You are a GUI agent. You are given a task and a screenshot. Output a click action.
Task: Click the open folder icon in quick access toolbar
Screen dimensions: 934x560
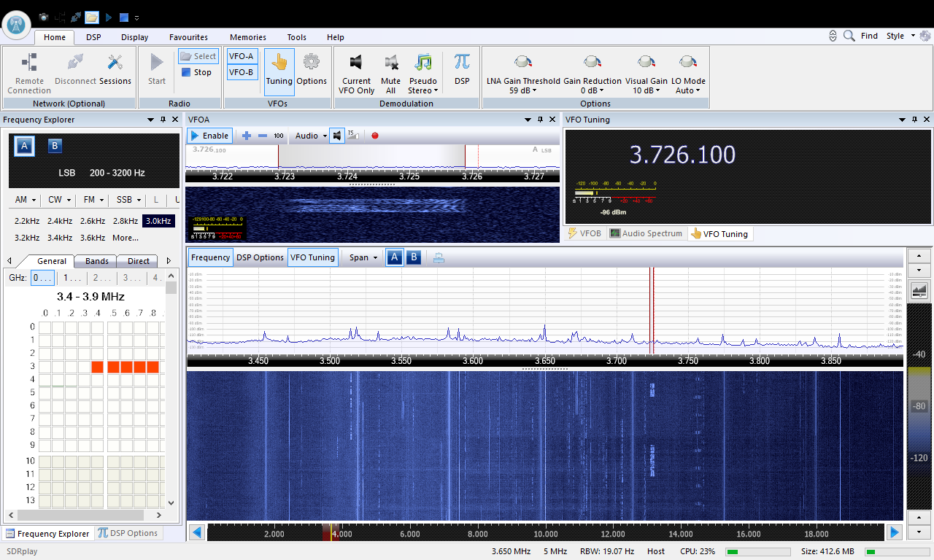(x=92, y=17)
